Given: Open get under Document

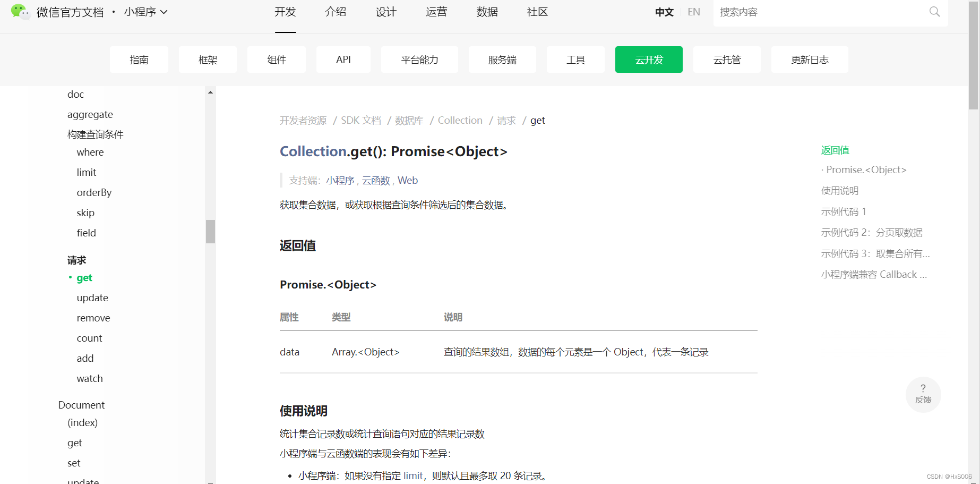Looking at the screenshot, I should (75, 443).
